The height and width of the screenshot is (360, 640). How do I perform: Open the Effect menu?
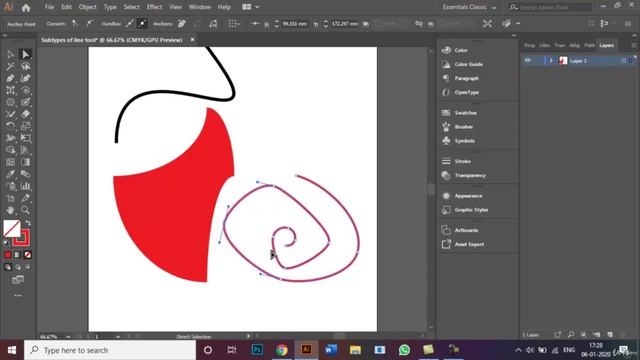pos(154,7)
